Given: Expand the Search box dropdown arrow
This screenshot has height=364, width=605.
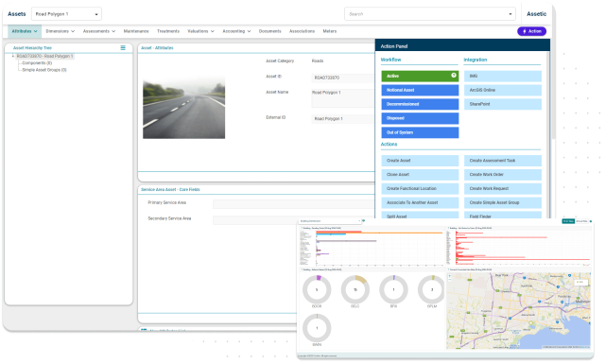Looking at the screenshot, I should [x=510, y=14].
